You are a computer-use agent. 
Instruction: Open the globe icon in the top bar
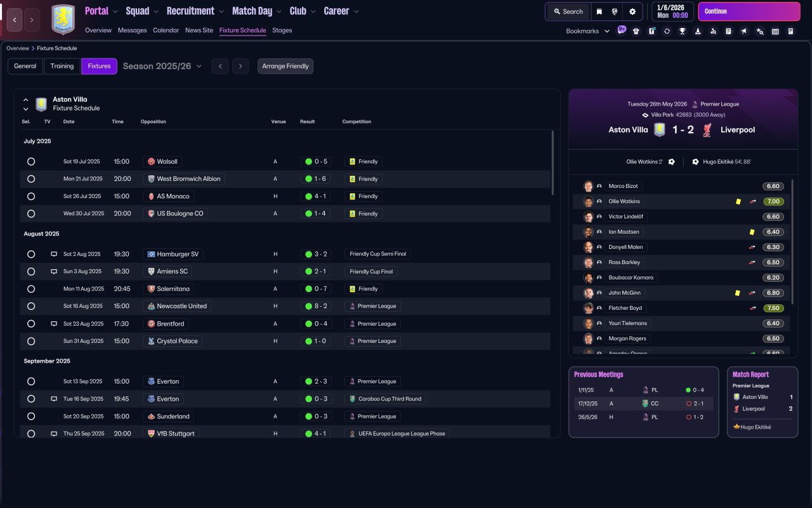pos(615,11)
